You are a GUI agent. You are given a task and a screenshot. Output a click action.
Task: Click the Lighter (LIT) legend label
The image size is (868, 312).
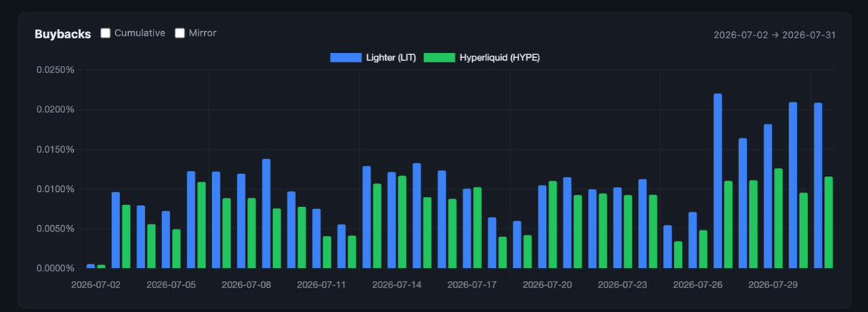click(390, 57)
